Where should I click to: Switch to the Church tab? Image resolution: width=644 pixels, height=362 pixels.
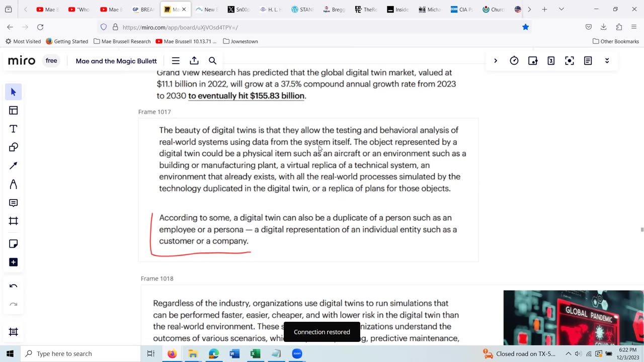pyautogui.click(x=493, y=9)
